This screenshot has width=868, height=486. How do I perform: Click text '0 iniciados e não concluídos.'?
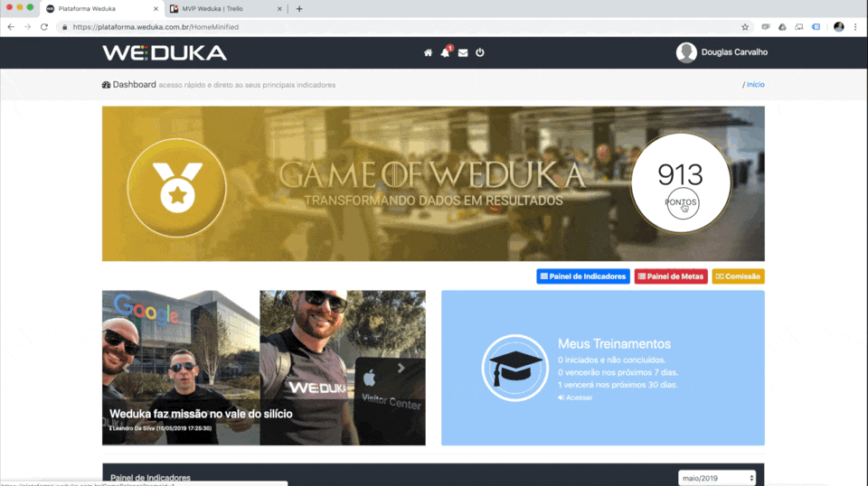pos(612,360)
